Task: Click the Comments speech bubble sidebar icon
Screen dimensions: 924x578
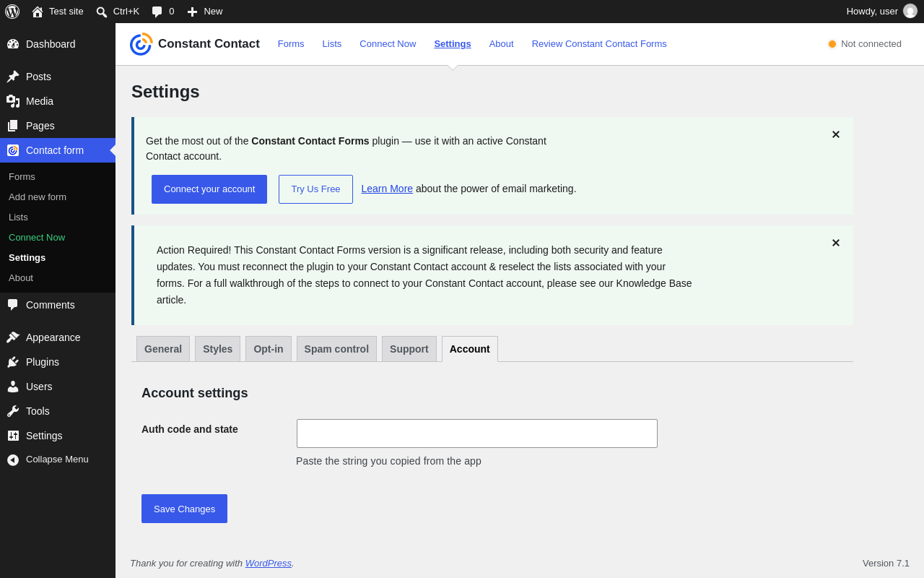Action: 13,305
